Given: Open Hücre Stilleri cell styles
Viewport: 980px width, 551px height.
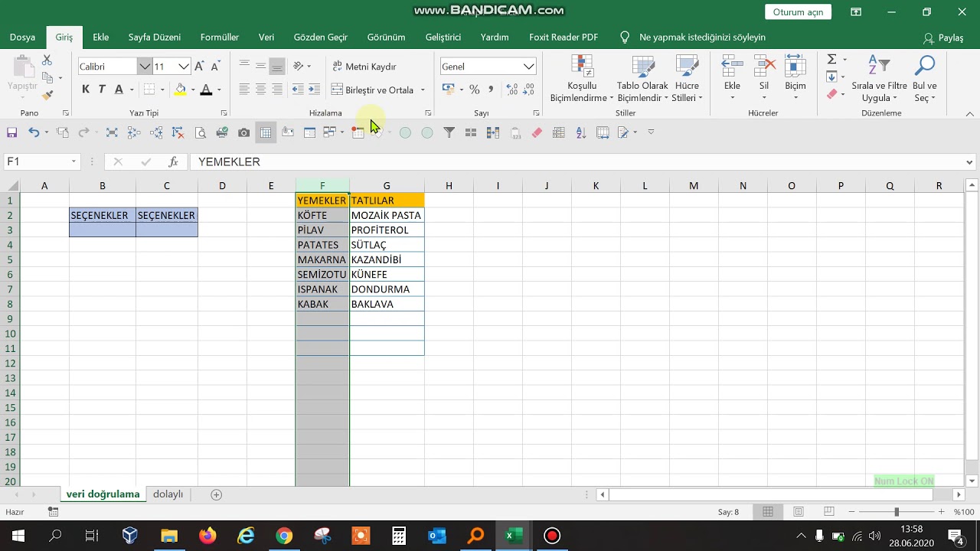Looking at the screenshot, I should (687, 78).
